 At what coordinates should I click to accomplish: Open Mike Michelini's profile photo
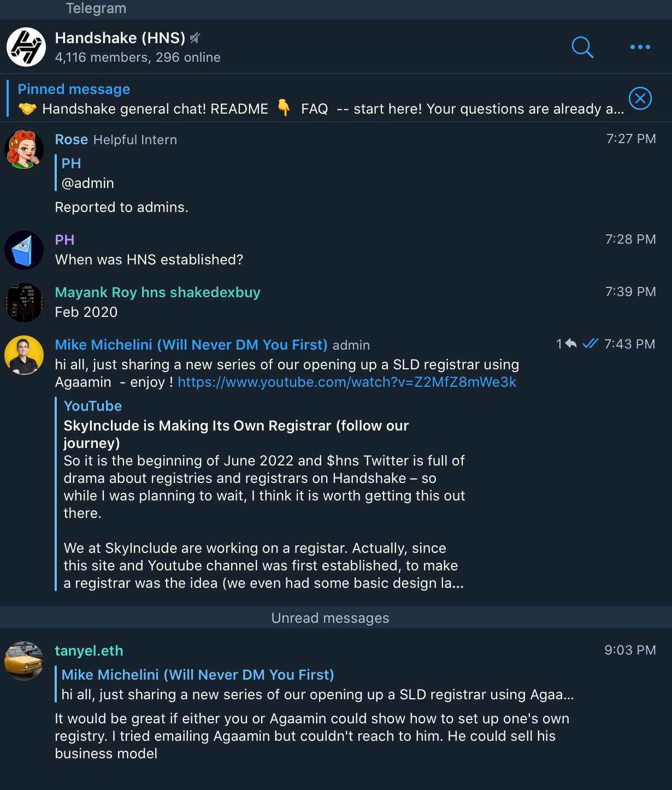tap(24, 355)
